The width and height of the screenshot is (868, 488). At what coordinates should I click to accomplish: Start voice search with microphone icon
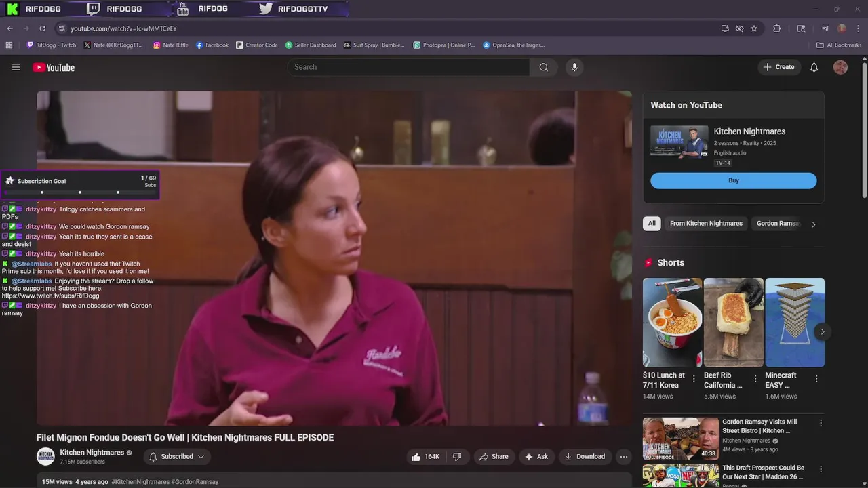[574, 67]
